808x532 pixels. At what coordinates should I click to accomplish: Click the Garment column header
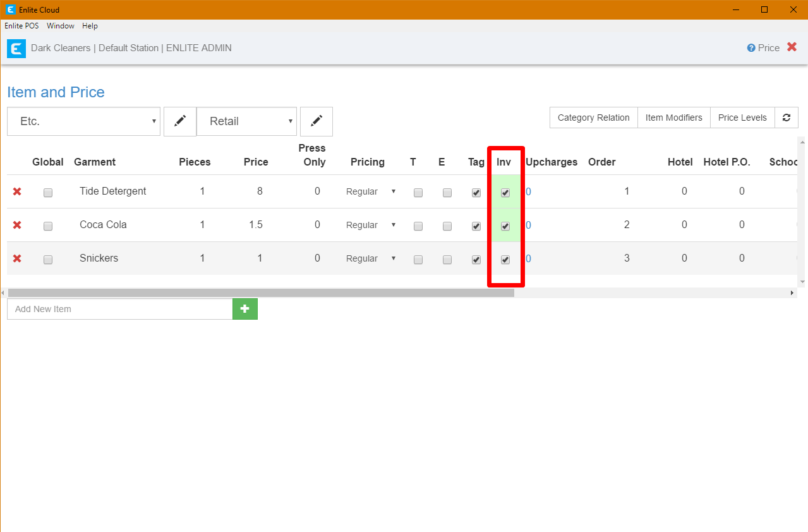coord(95,162)
